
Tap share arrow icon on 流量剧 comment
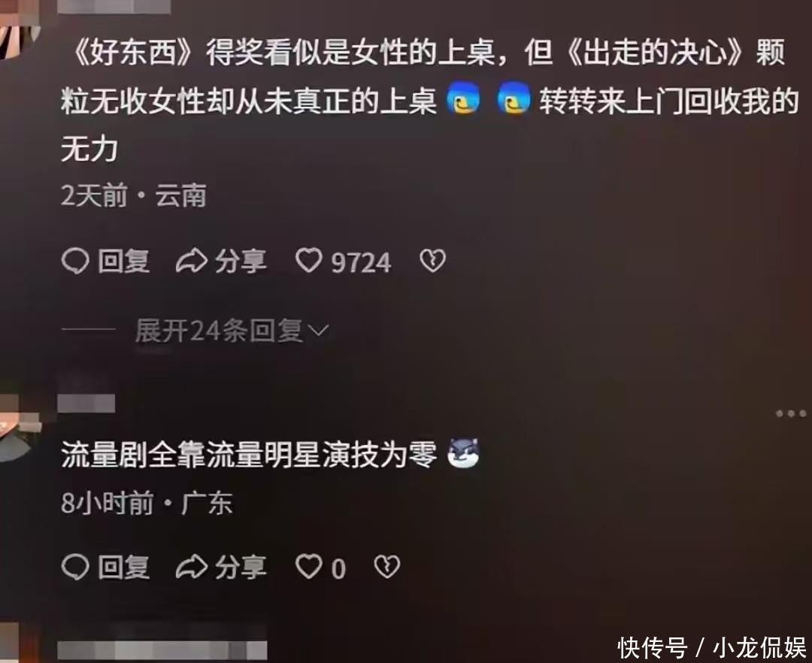point(192,567)
